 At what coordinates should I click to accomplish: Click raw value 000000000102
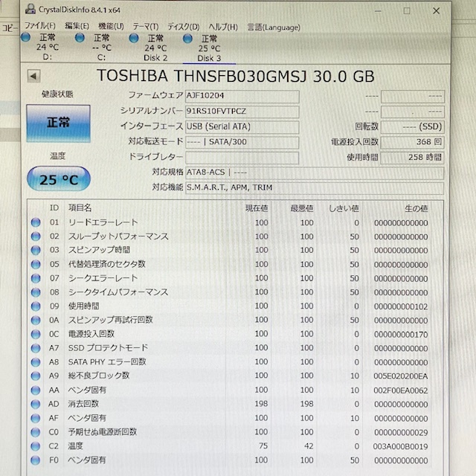(x=401, y=306)
